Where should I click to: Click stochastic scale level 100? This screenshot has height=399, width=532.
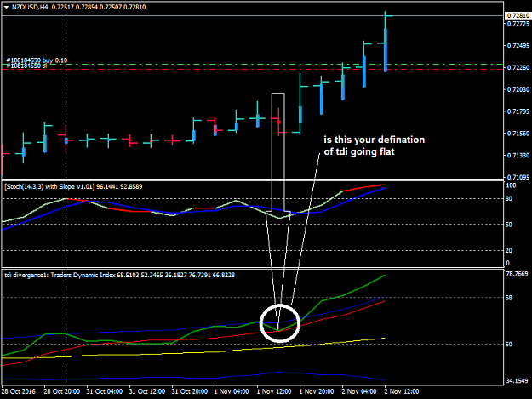(x=511, y=185)
